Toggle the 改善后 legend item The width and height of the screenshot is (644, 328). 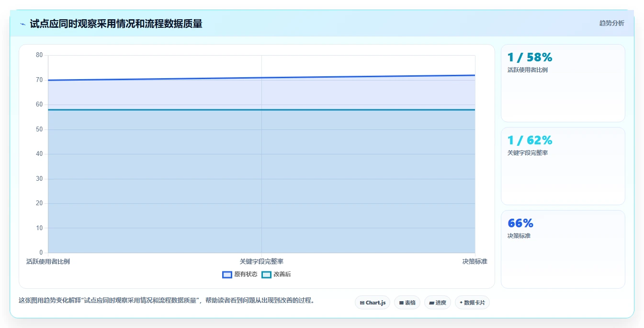tap(276, 274)
